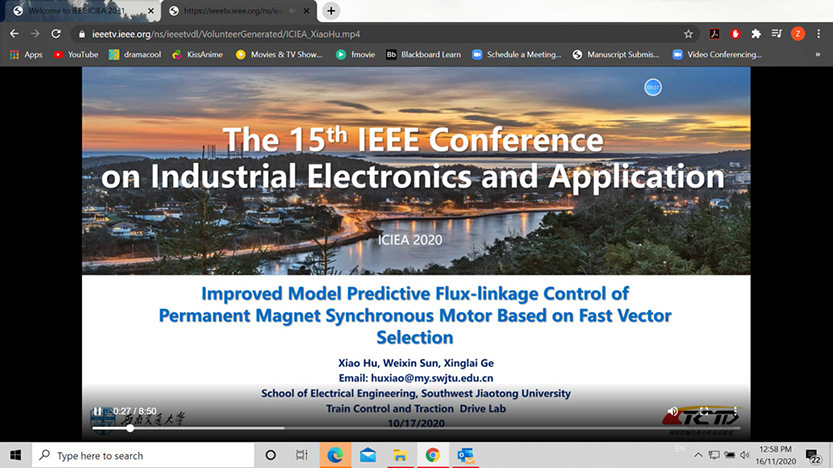View site security padlock info
Image resolution: width=833 pixels, height=468 pixels.
tap(81, 34)
